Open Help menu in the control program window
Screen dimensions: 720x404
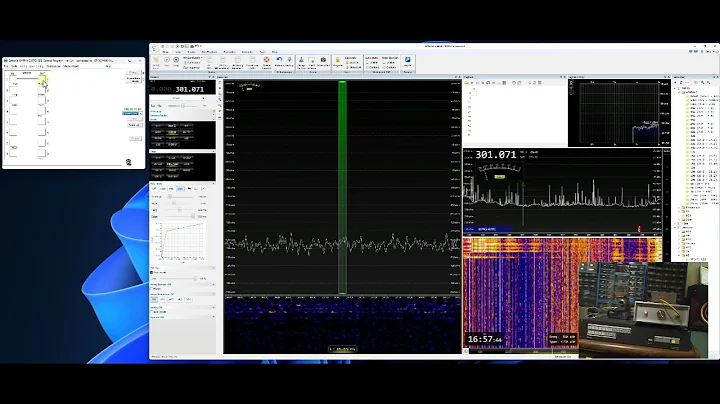pyautogui.click(x=108, y=66)
